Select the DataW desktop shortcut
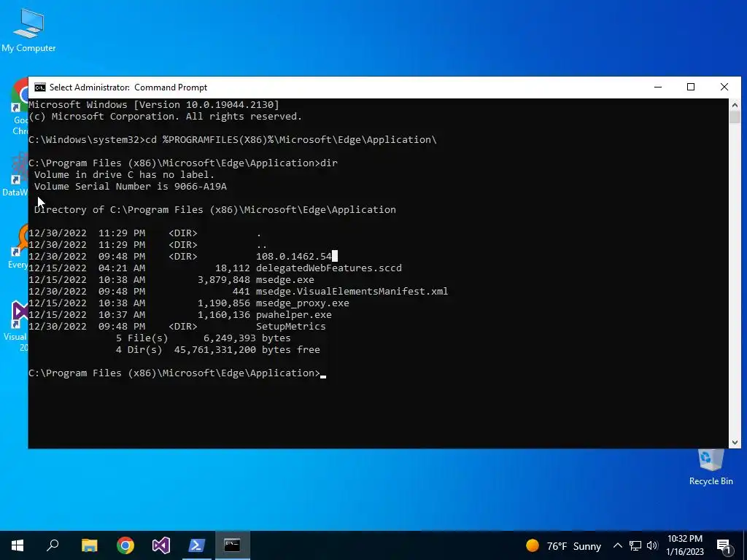Viewport: 747px width, 560px height. click(15, 175)
